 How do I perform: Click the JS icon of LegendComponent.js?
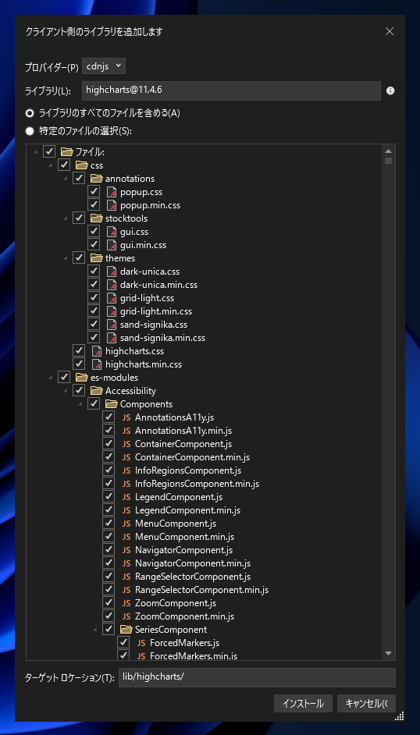click(126, 496)
